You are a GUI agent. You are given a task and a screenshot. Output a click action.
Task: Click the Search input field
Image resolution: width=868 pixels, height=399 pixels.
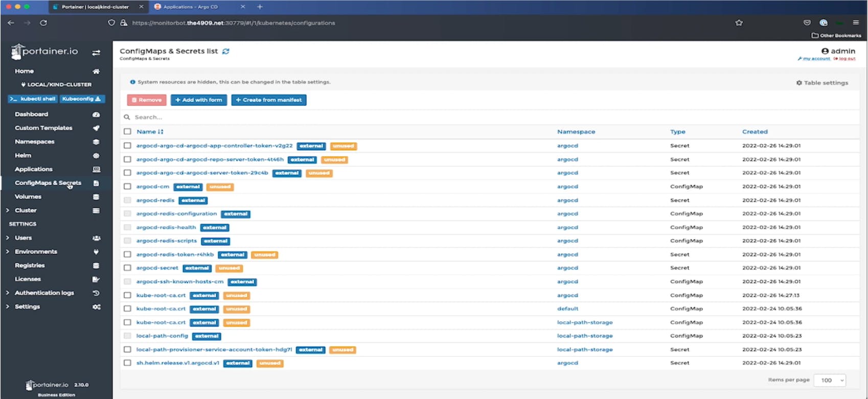tap(491, 117)
